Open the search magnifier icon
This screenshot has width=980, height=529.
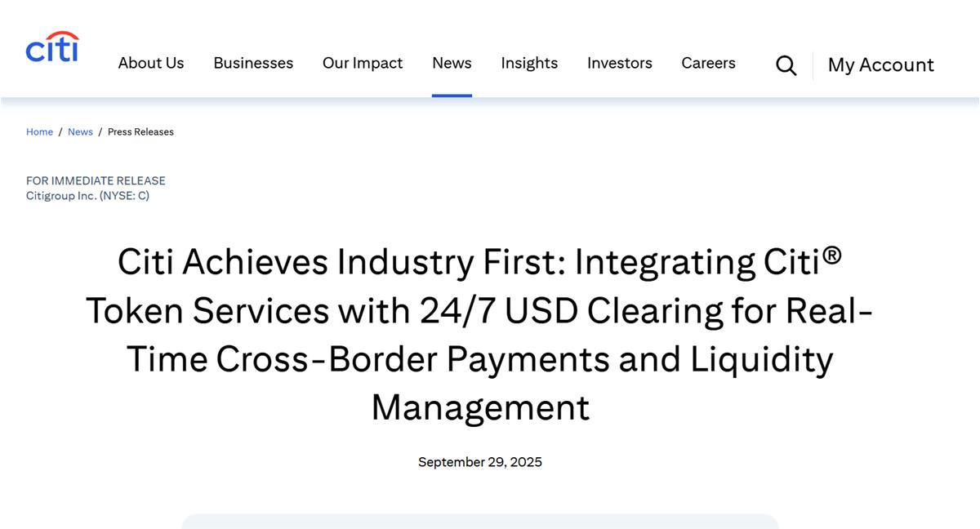click(x=786, y=65)
